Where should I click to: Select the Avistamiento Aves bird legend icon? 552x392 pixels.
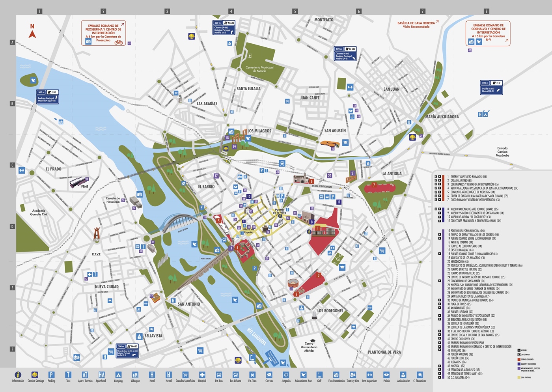point(303,375)
